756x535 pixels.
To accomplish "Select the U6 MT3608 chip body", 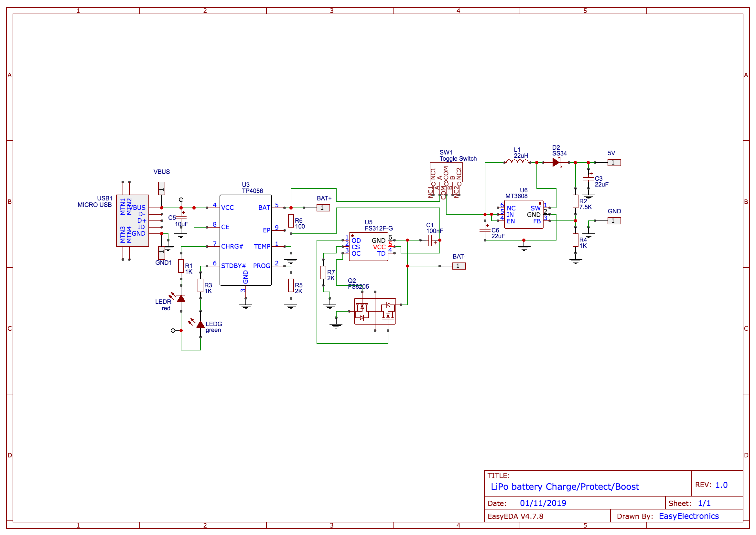I will [523, 214].
